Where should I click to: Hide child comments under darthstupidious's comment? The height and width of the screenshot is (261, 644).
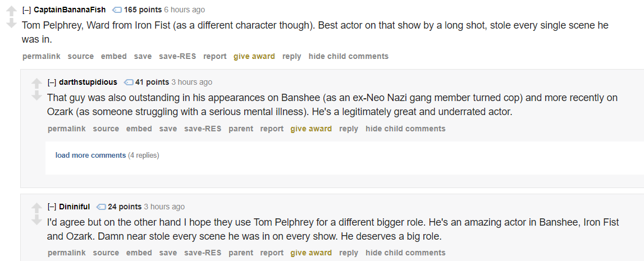coord(405,129)
